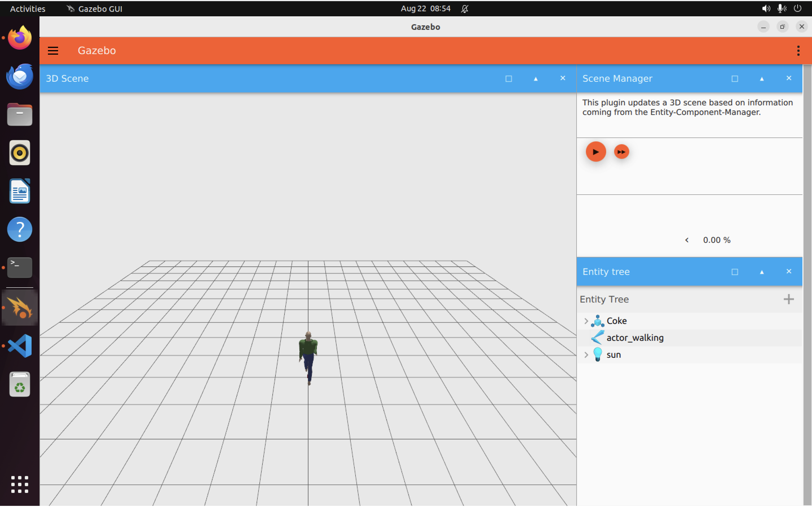Click the actor_walking actor icon
This screenshot has height=507, width=812.
click(597, 338)
